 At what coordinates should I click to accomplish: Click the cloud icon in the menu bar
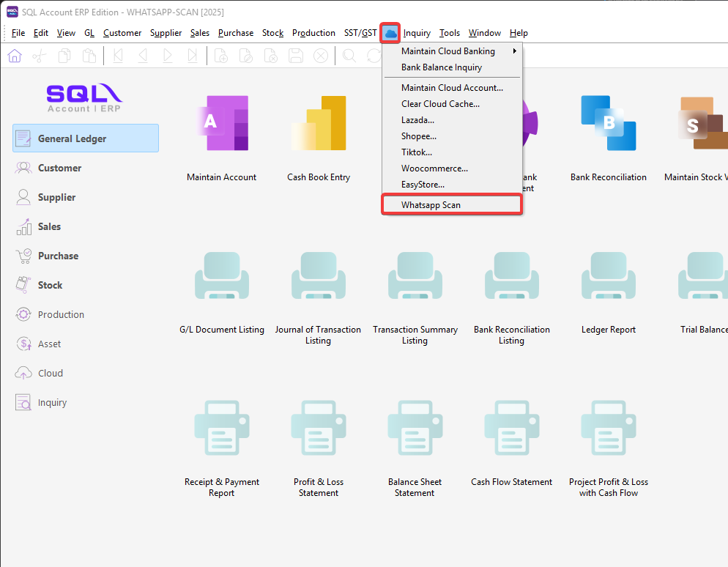pyautogui.click(x=390, y=33)
